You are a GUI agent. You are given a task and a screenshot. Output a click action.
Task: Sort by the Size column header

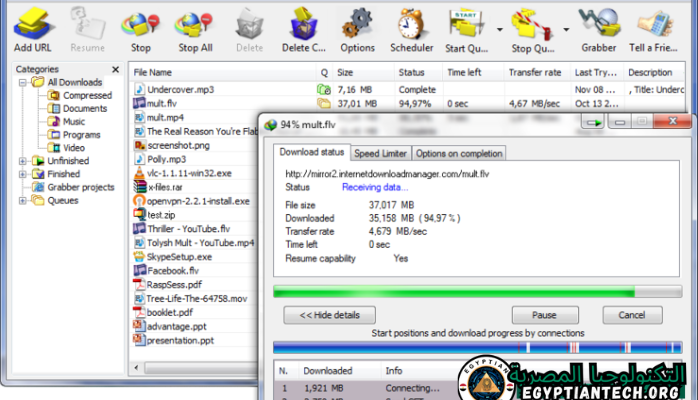coord(363,73)
